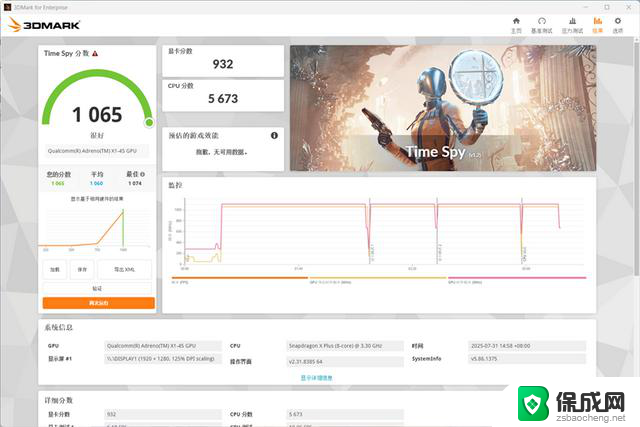Click the SystemInfo version v5.86.1375
640x427 pixels.
click(527, 359)
